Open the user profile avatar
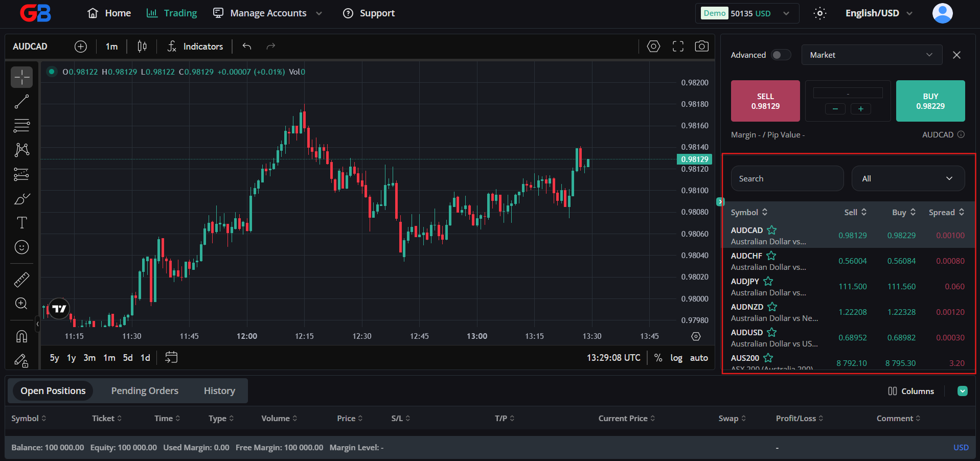 click(x=942, y=13)
